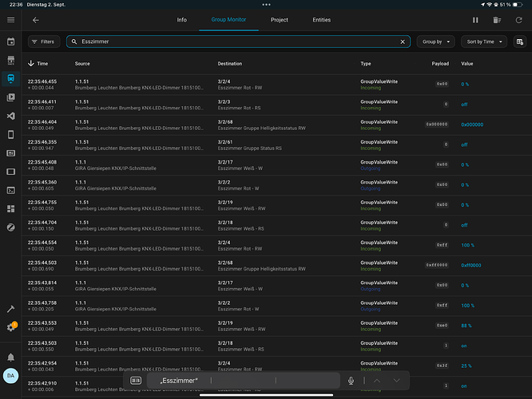Open the Media browser sidebar icon

pyautogui.click(x=11, y=97)
